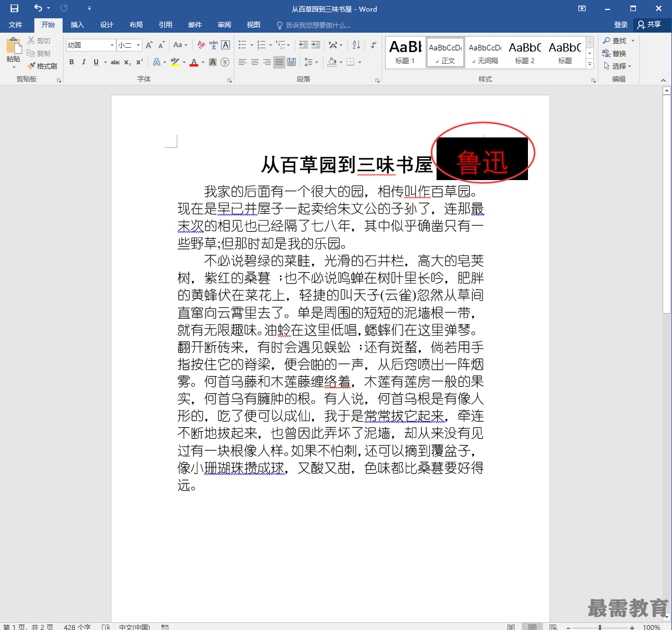Expand the styles gallery More arrow

click(590, 64)
